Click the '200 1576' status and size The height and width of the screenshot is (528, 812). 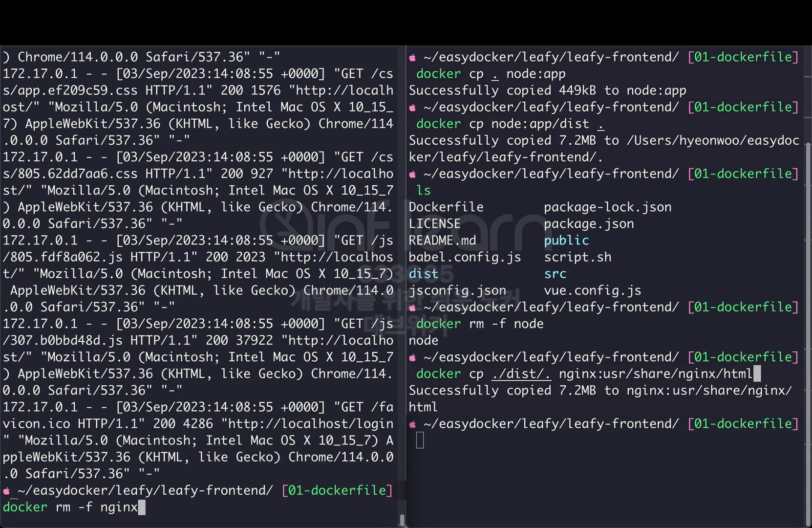(251, 90)
